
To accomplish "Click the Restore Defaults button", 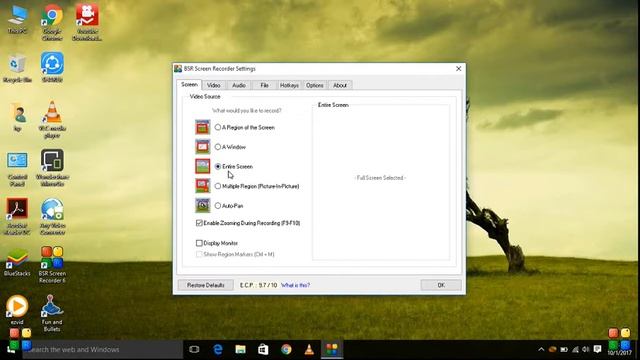I will 206,285.
